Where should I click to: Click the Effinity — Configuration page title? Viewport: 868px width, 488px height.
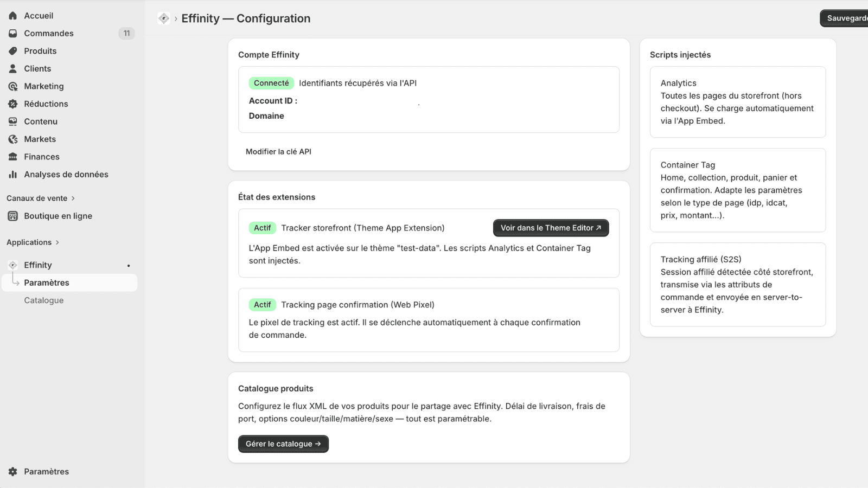[246, 18]
